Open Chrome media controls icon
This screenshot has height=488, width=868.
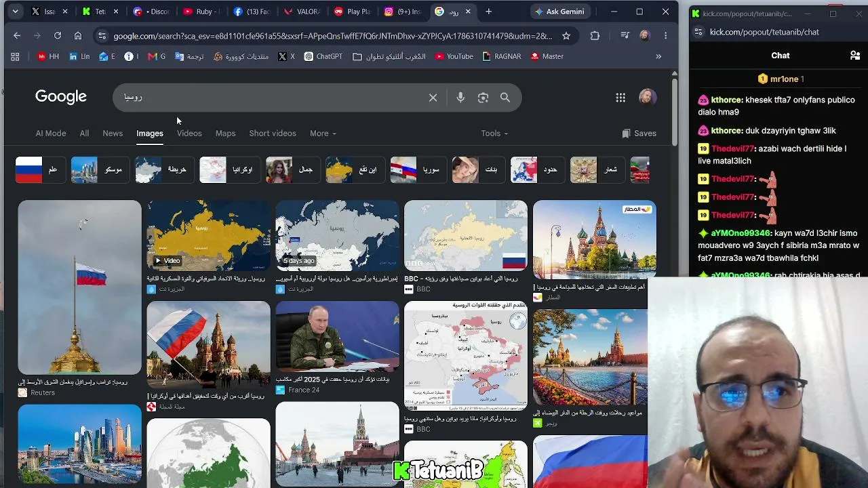tap(625, 36)
